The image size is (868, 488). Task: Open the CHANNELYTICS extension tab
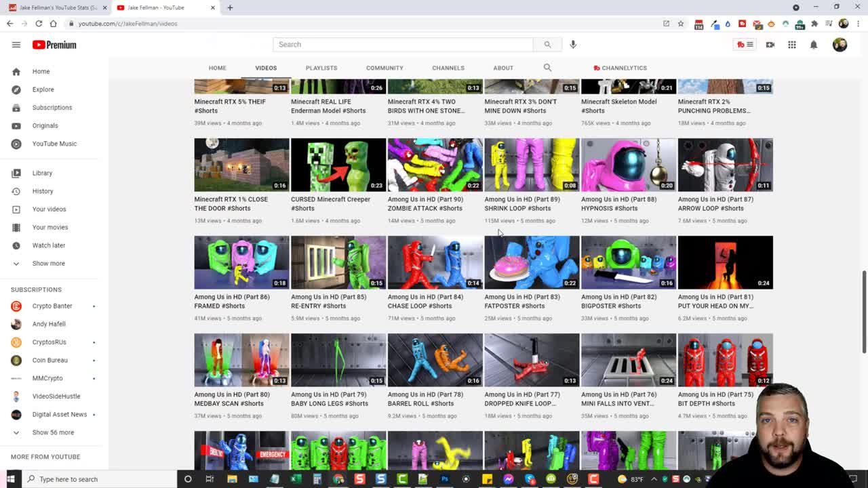(x=620, y=68)
